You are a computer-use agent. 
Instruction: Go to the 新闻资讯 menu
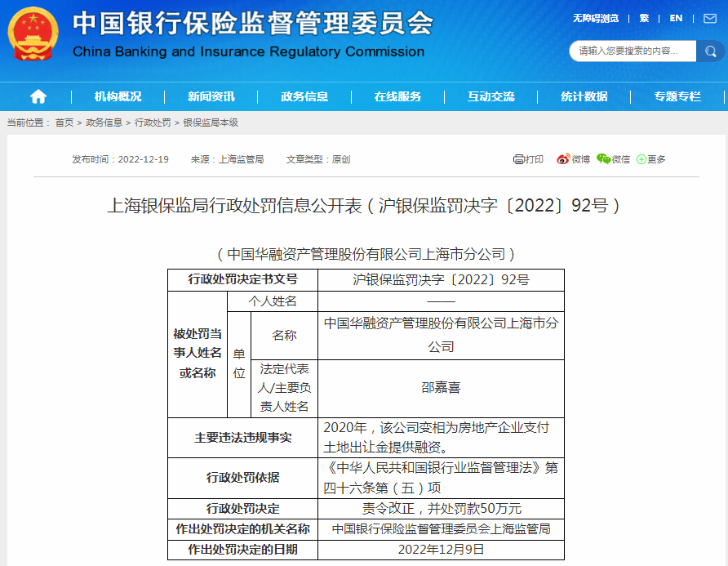211,96
